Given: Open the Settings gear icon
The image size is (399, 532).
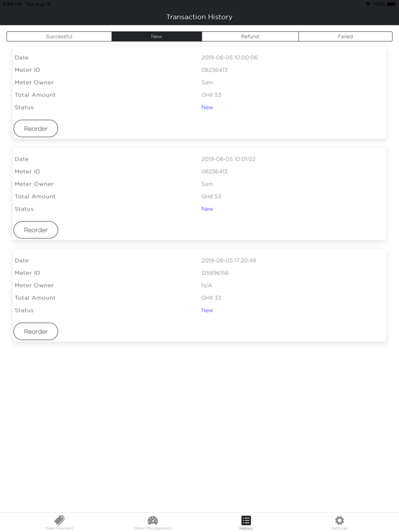Looking at the screenshot, I should pos(339,520).
